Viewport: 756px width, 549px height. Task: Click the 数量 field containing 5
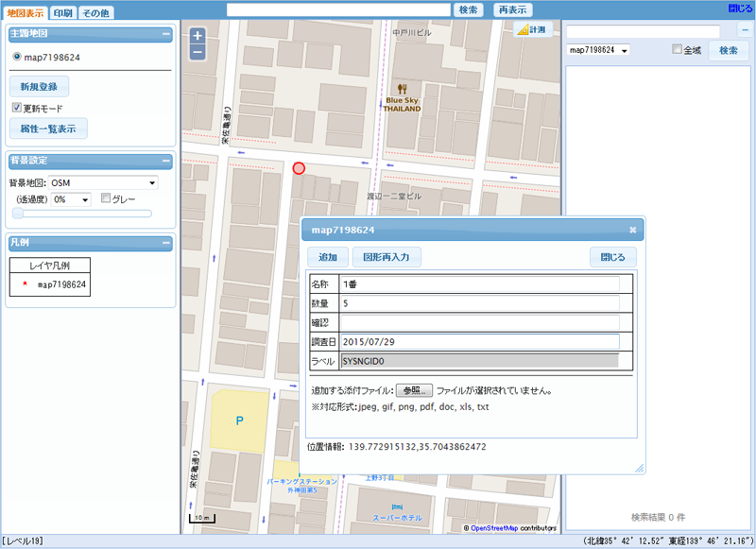tap(480, 303)
